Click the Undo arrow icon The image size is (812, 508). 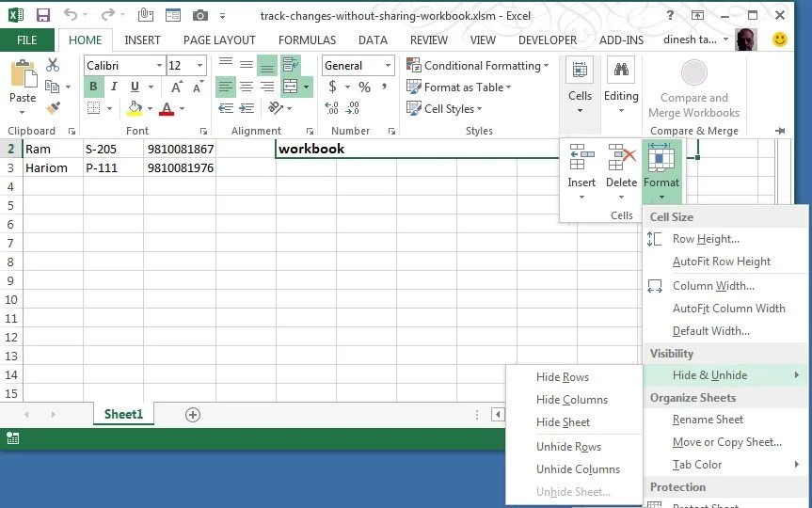(71, 14)
